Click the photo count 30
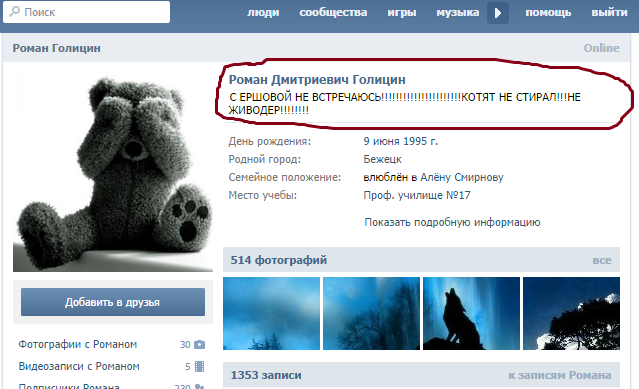 pos(185,345)
